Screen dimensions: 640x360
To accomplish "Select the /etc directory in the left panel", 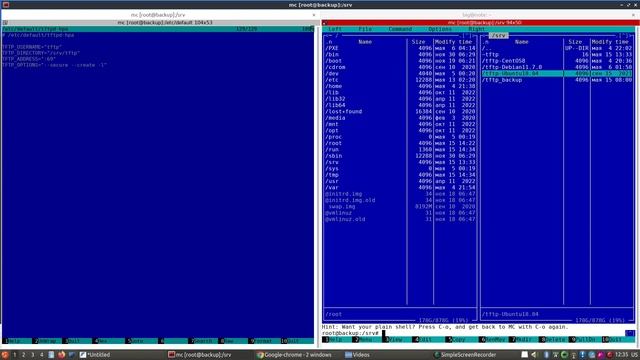I will 400,80.
